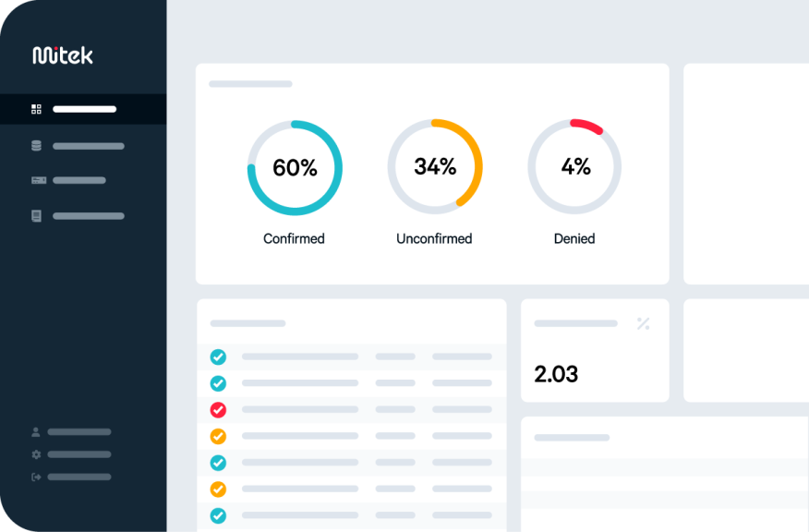Click the document book icon in sidebar
The image size is (809, 532).
36,216
